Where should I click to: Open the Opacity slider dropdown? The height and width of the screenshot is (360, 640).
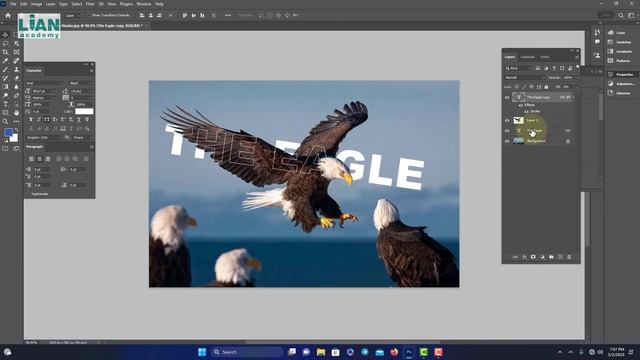[x=576, y=78]
